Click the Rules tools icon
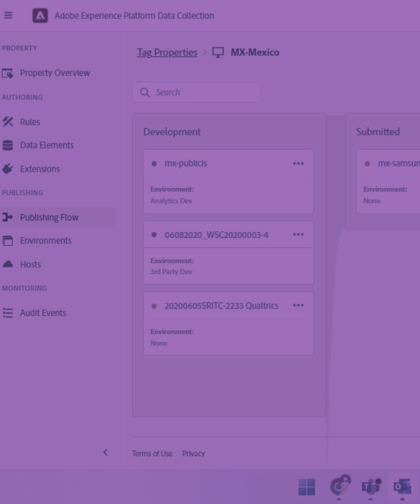This screenshot has width=420, height=504. 8,122
